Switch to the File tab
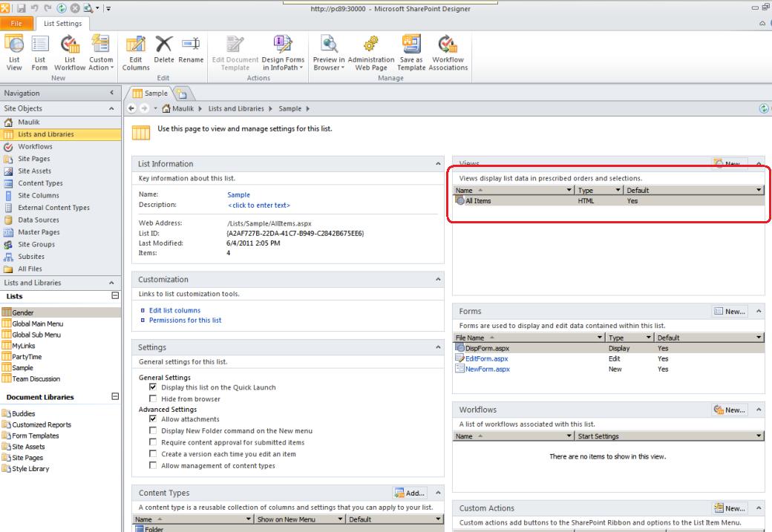772x532 pixels. (x=16, y=23)
